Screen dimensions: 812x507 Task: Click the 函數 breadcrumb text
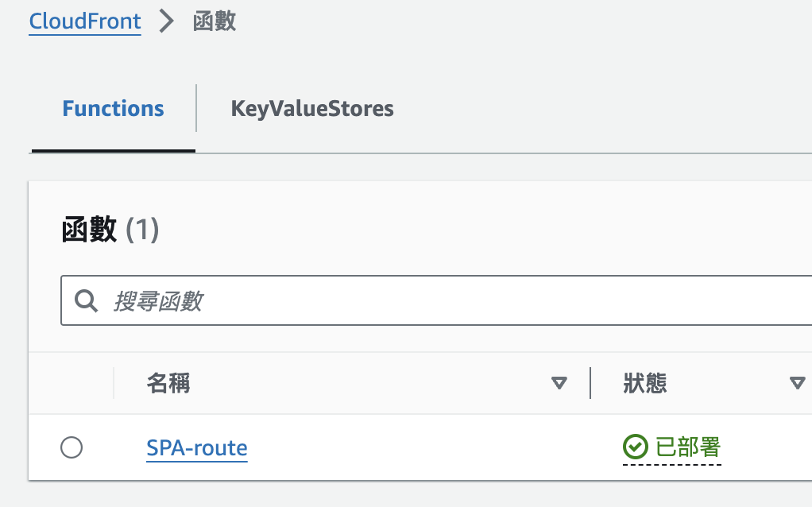[215, 21]
